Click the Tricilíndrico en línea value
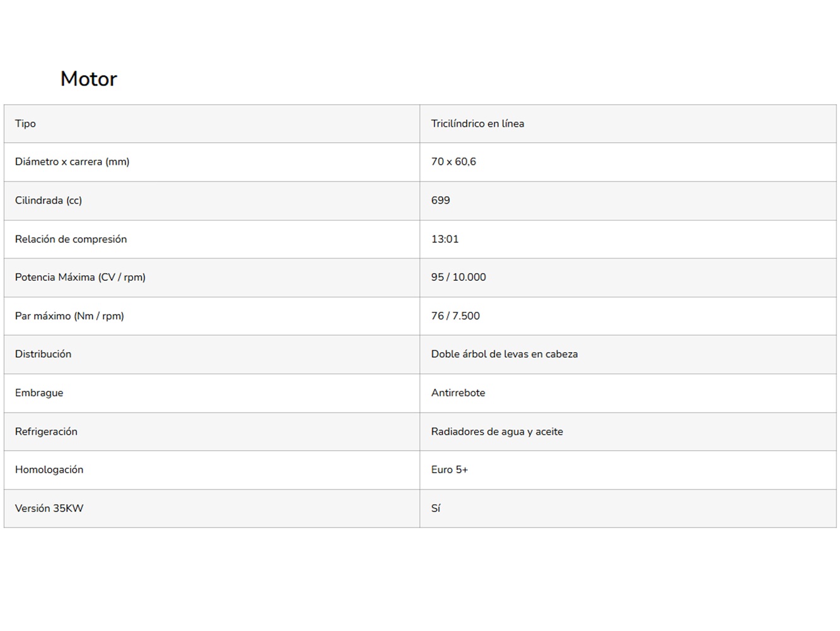This screenshot has width=840, height=631. (477, 124)
